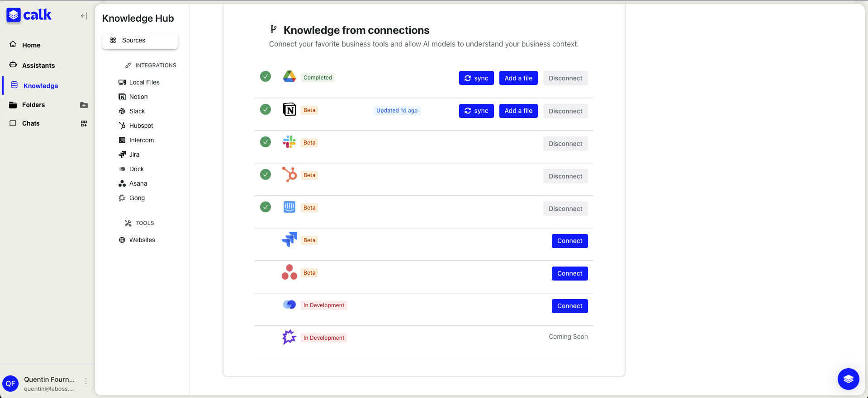Disconnect the Hubspot integration

tap(565, 176)
